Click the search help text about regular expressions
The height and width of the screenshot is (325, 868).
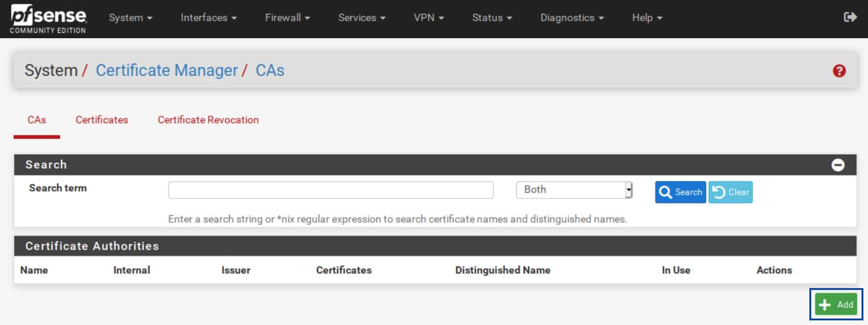(398, 219)
